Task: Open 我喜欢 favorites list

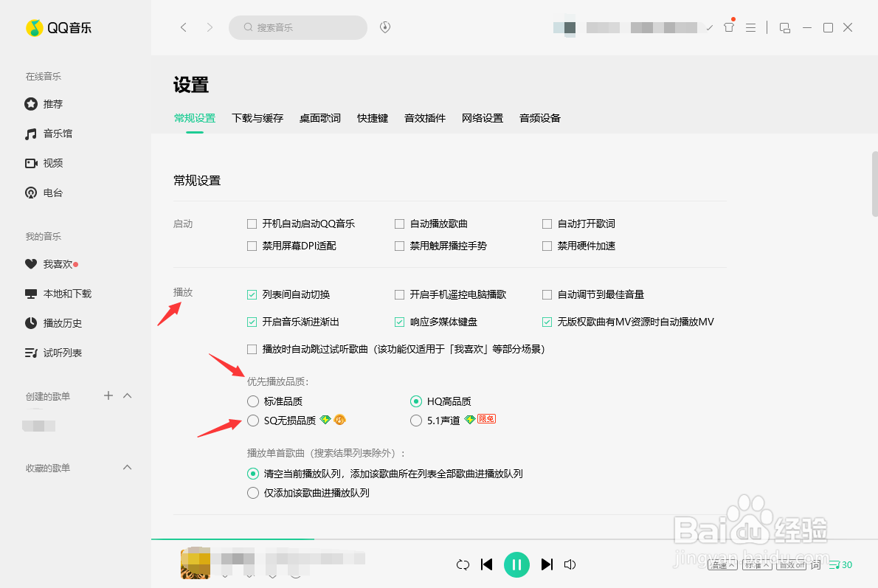Action: point(55,263)
